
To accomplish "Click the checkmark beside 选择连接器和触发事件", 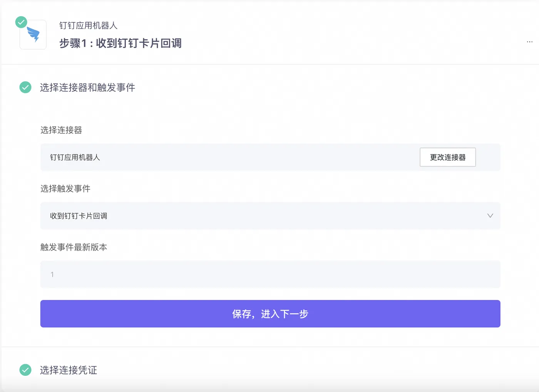I will tap(25, 87).
